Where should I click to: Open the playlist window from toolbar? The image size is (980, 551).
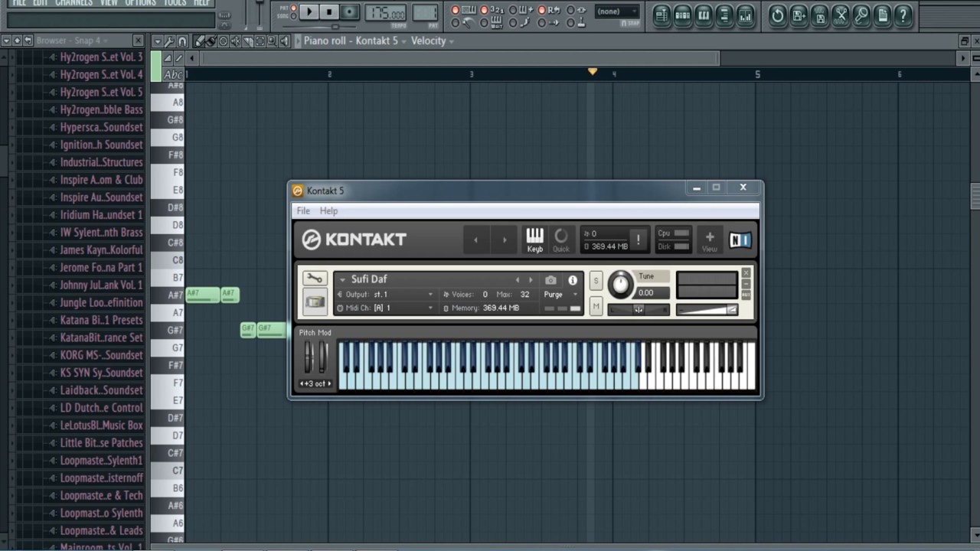point(662,15)
